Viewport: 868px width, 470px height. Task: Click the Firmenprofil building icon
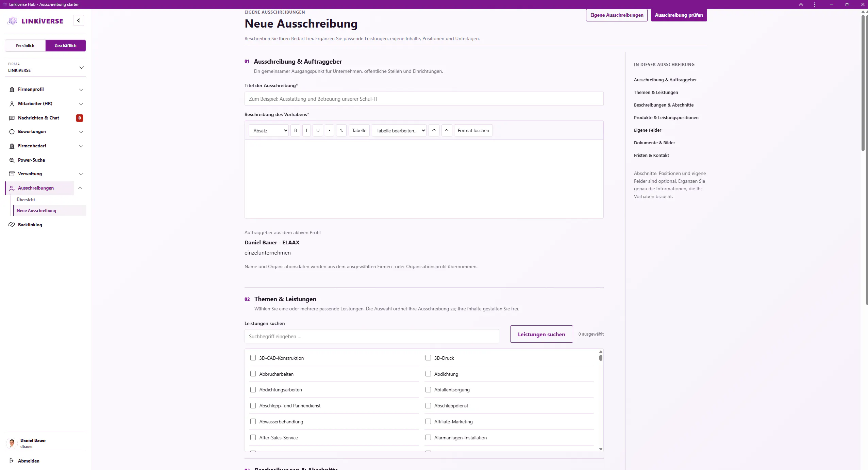[12, 90]
